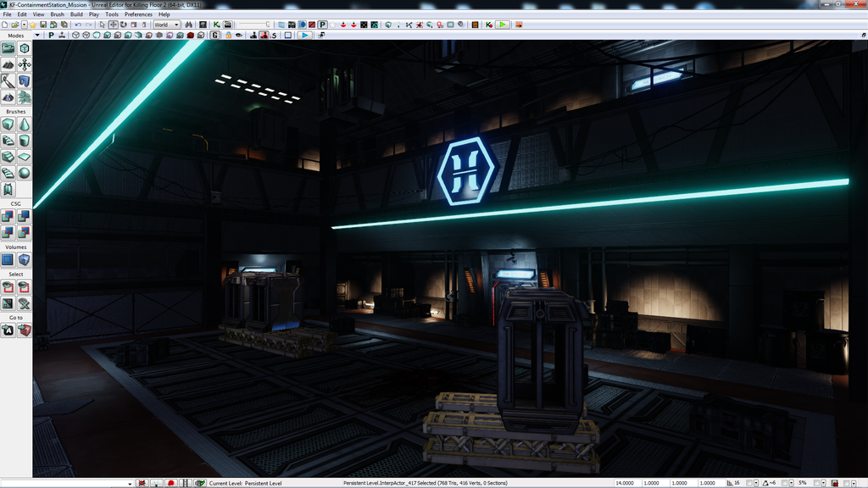Save the current level

pos(43,25)
